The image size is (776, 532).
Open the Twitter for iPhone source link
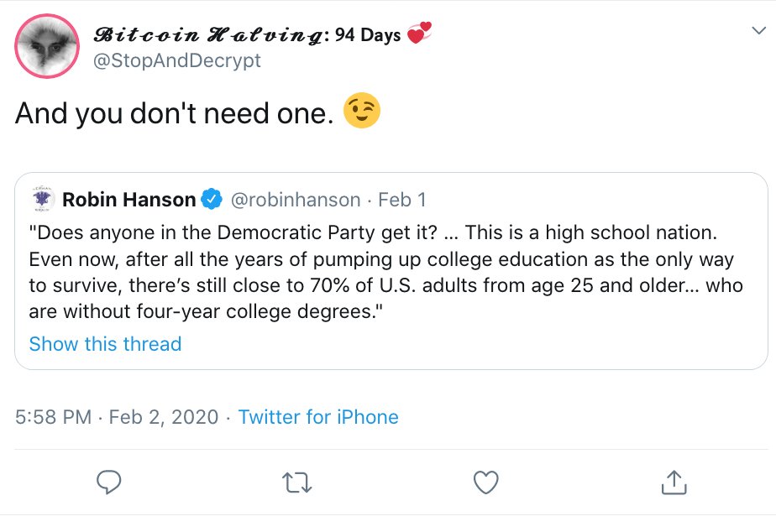point(318,417)
